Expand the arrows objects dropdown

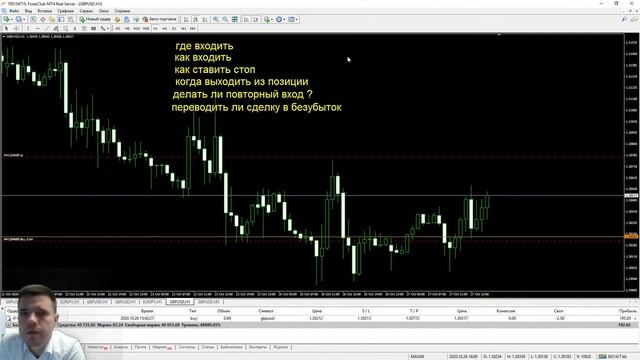pos(108,28)
